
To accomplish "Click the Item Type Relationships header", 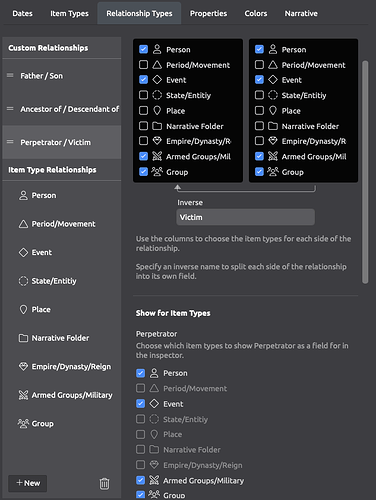I will pyautogui.click(x=52, y=170).
